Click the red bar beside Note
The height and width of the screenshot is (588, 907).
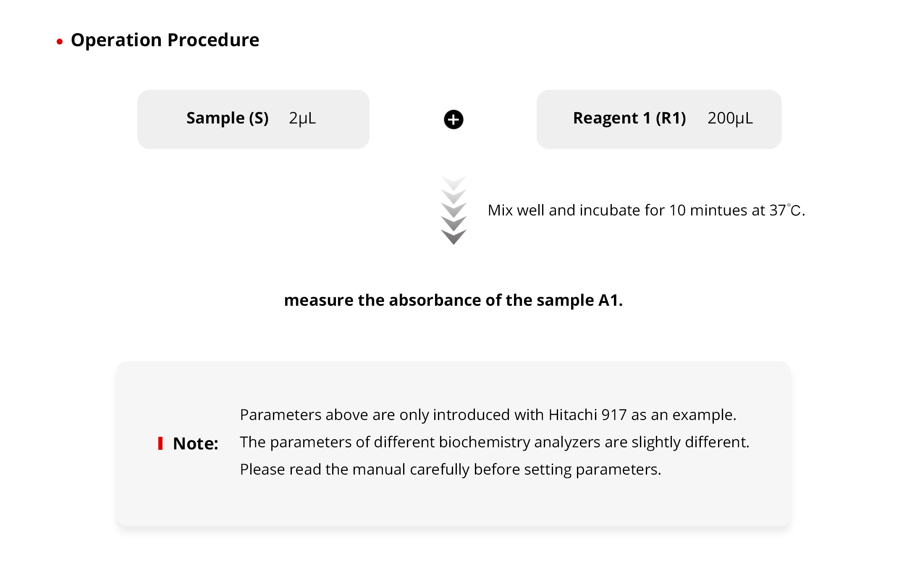[x=160, y=444]
